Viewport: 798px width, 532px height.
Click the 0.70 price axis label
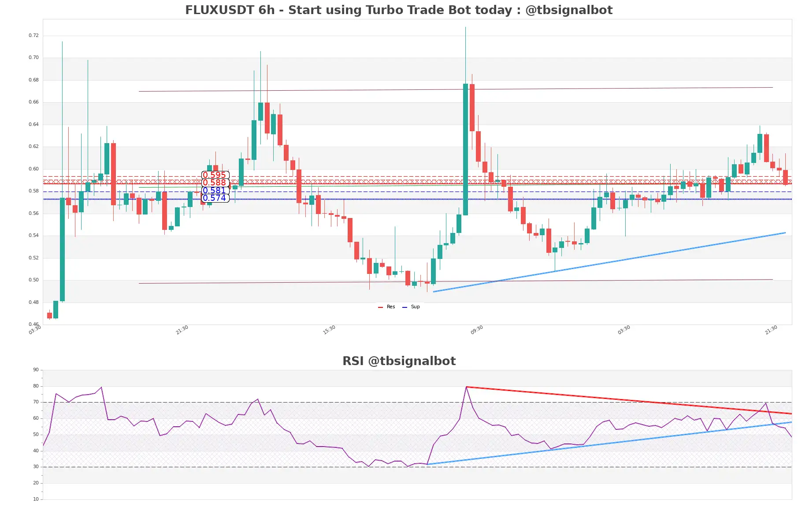pyautogui.click(x=33, y=58)
